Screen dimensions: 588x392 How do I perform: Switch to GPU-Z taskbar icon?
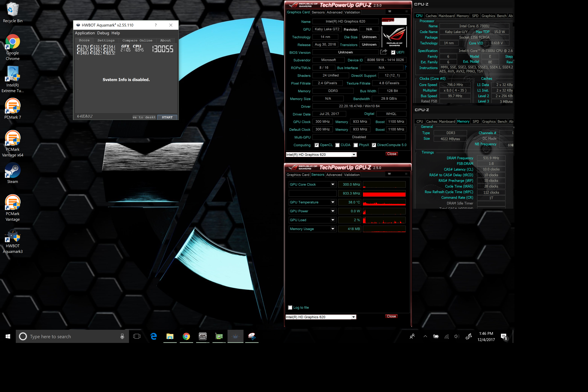click(x=219, y=337)
